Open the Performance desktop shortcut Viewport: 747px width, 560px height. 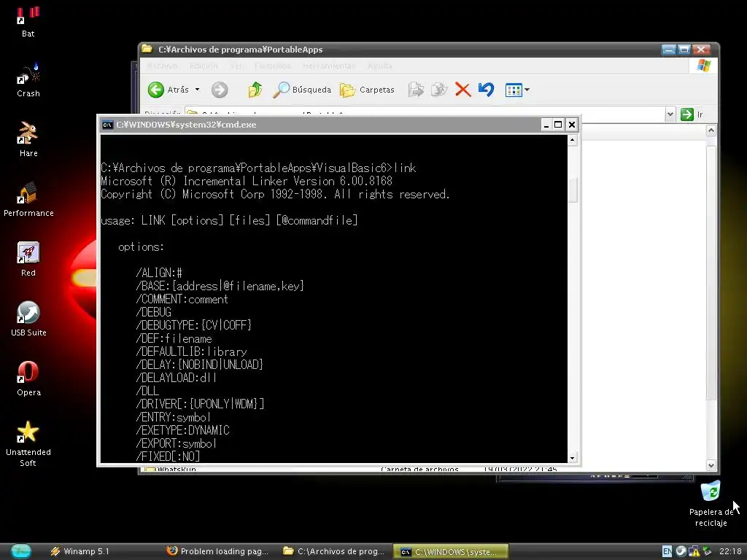[x=28, y=199]
